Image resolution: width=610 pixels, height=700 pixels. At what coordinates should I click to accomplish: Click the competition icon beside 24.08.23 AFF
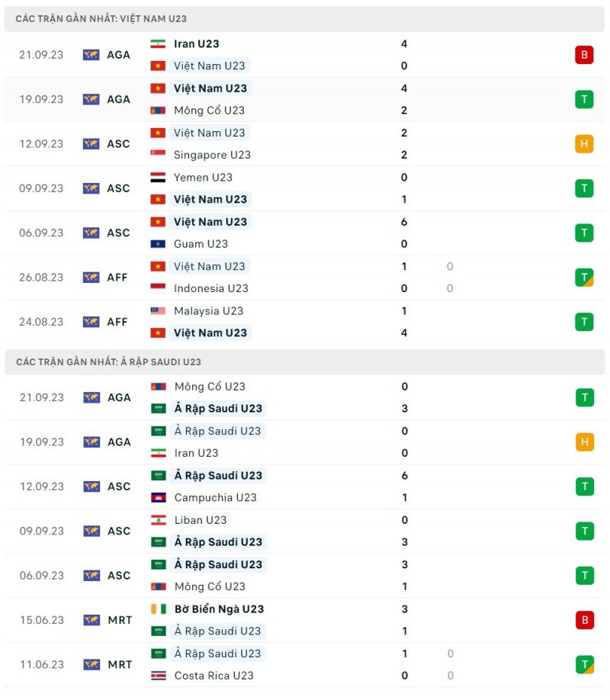[x=91, y=322]
